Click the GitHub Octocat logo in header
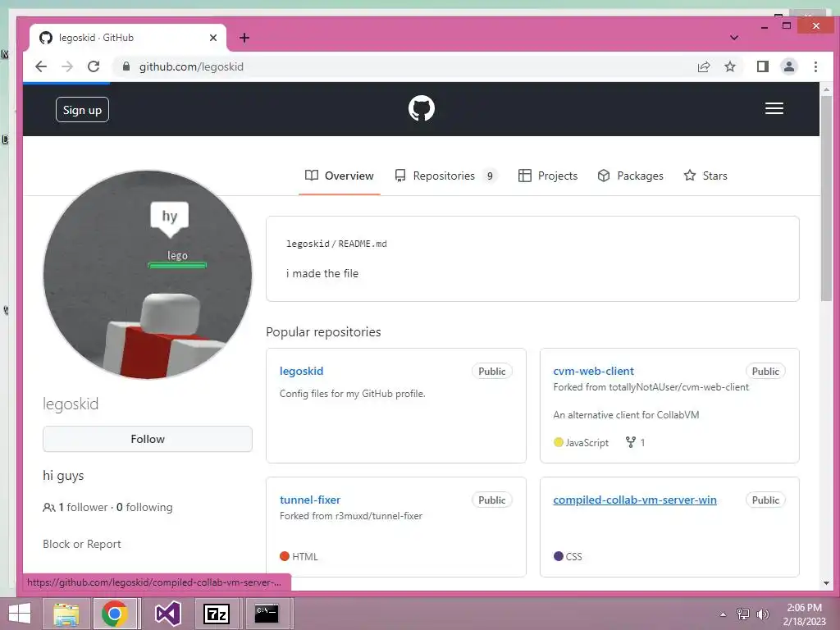The width and height of the screenshot is (840, 630). point(421,109)
